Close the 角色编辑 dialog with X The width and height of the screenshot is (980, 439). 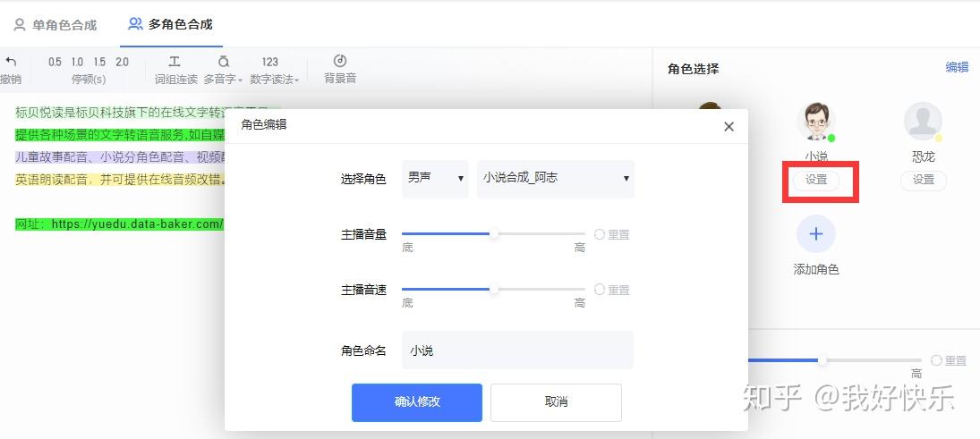[729, 127]
